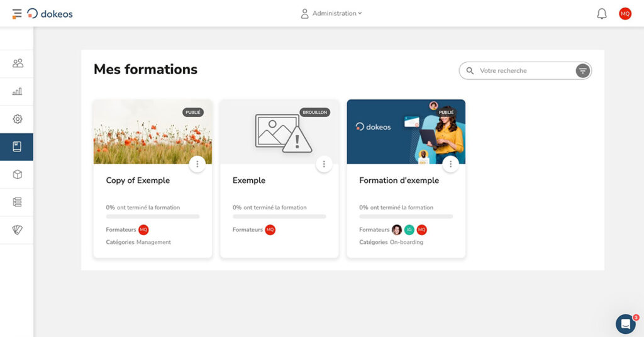Select the book courses icon in sidebar
This screenshot has width=644, height=337.
[x=18, y=146]
